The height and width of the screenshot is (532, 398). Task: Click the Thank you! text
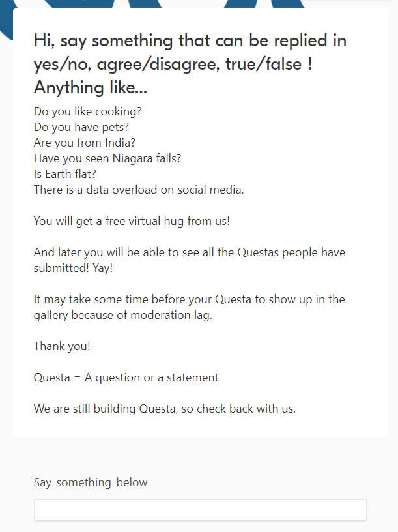tap(62, 346)
